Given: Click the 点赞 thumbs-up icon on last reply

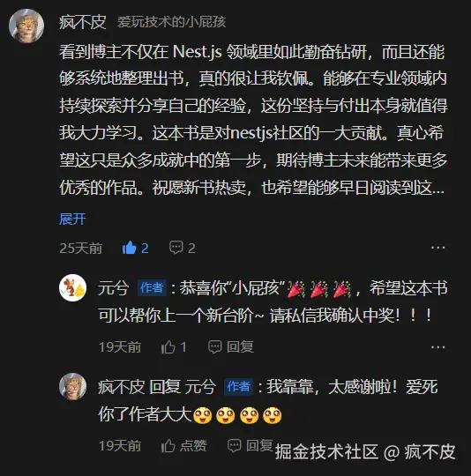Looking at the screenshot, I should [168, 446].
